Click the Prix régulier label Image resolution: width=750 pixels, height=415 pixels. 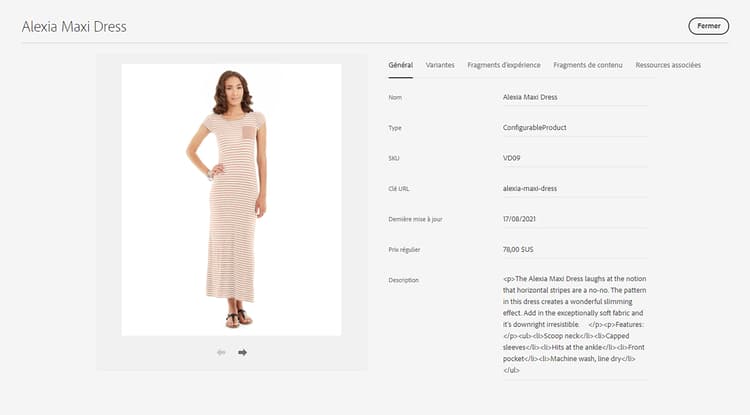pos(404,250)
